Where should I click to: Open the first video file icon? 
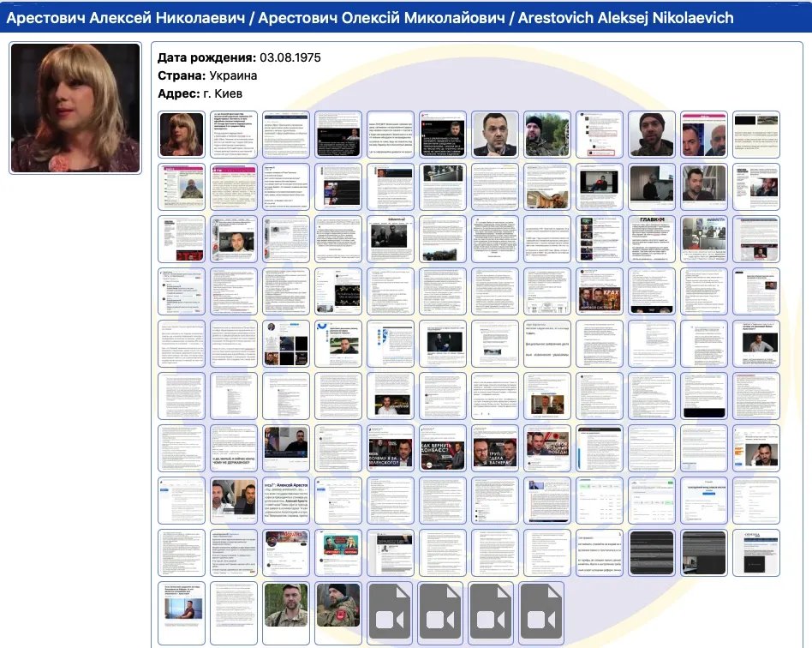click(391, 613)
